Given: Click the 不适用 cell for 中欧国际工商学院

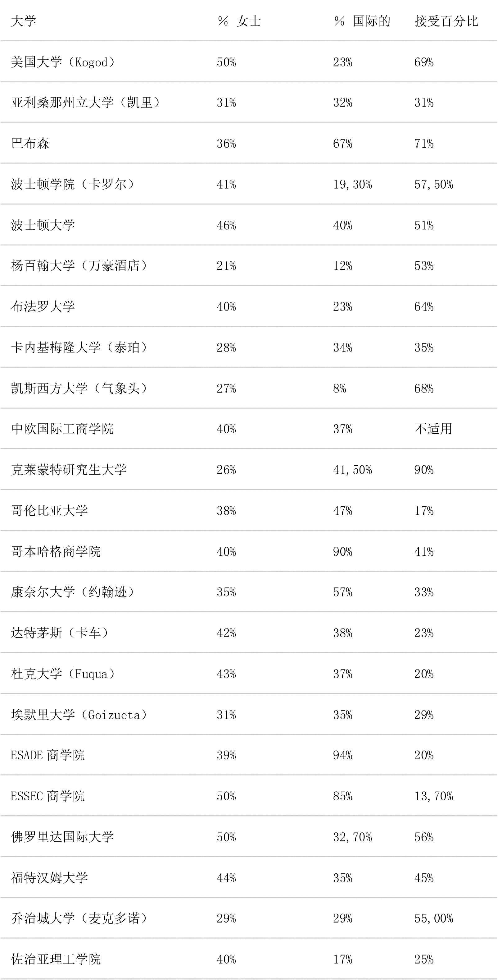Looking at the screenshot, I should tap(433, 429).
